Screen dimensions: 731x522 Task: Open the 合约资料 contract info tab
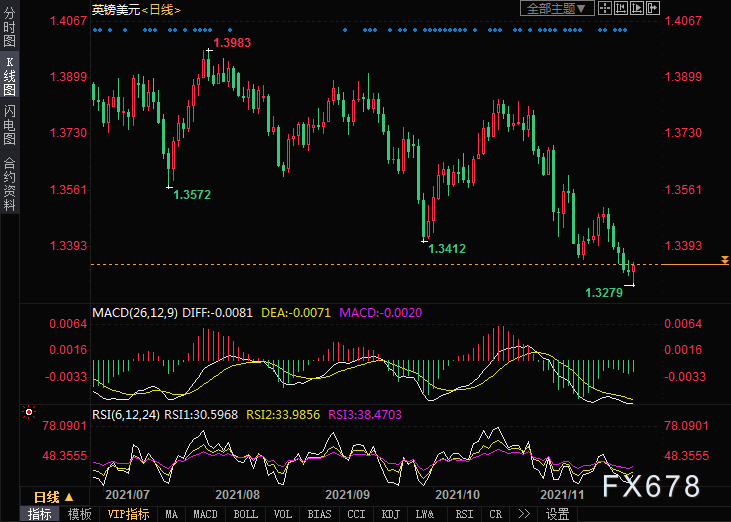9,183
